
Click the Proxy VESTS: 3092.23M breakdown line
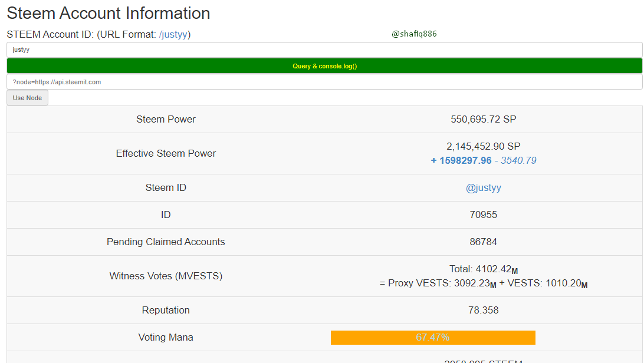(x=484, y=283)
